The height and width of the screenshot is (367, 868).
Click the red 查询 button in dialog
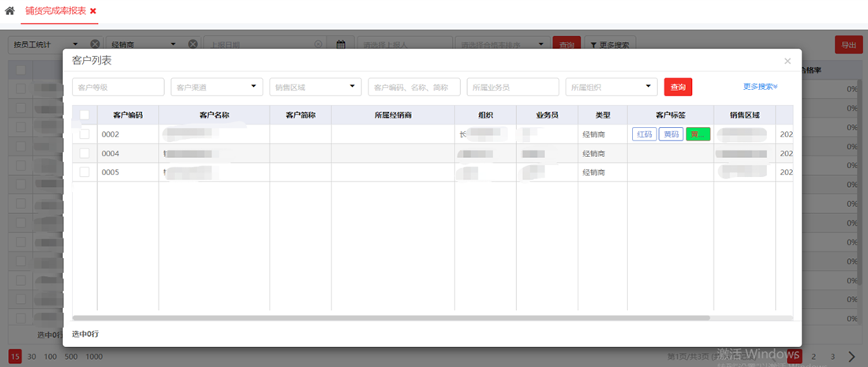678,87
